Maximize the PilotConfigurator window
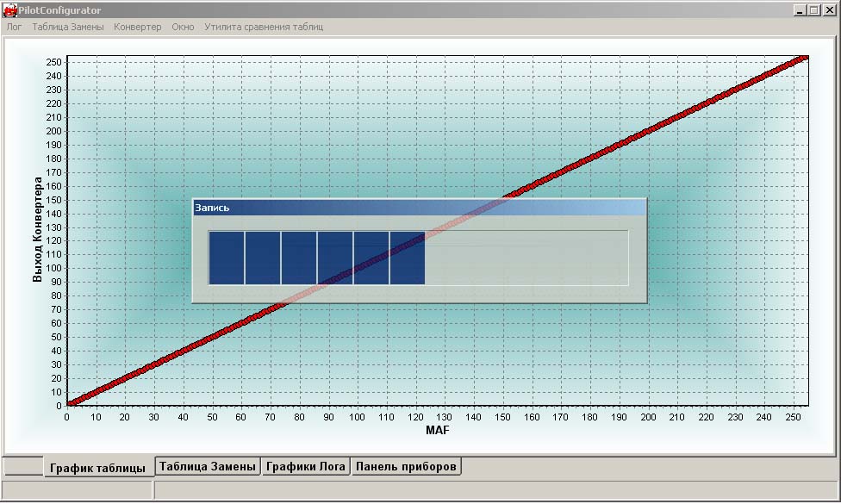The width and height of the screenshot is (841, 504). click(x=813, y=10)
